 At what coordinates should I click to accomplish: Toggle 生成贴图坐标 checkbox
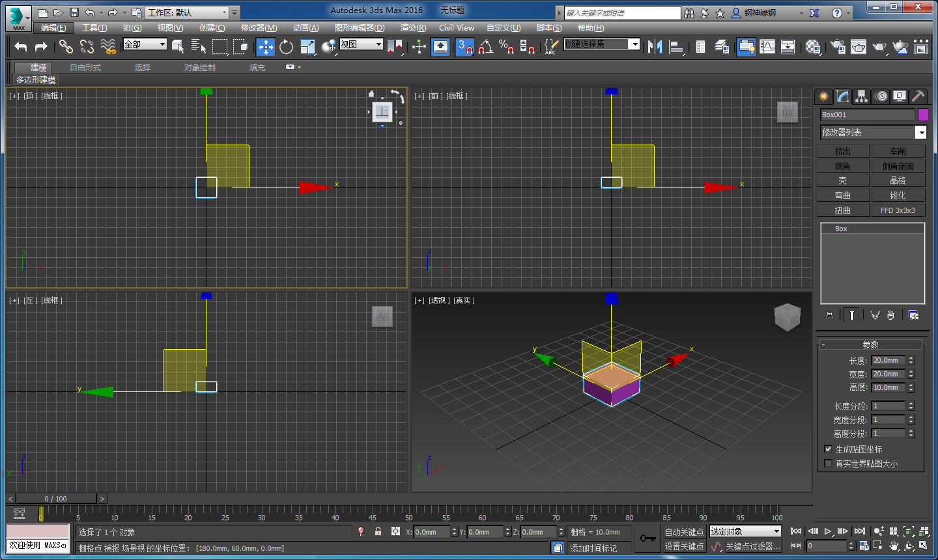tap(828, 449)
